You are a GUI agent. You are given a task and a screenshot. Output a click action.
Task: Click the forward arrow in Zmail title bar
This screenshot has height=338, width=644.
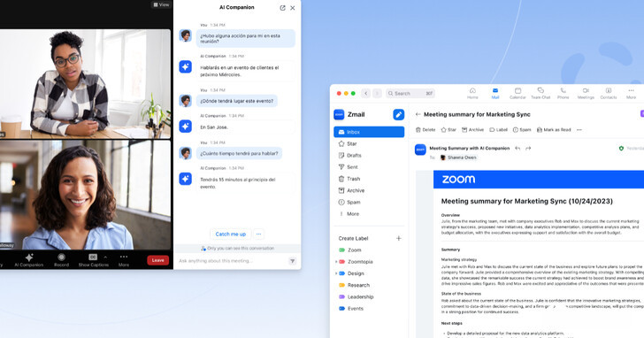pyautogui.click(x=377, y=93)
